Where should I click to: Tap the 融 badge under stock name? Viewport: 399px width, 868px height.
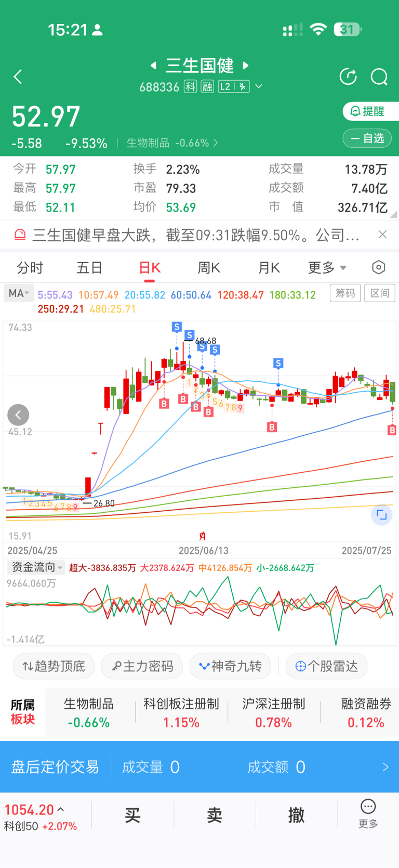(x=207, y=86)
